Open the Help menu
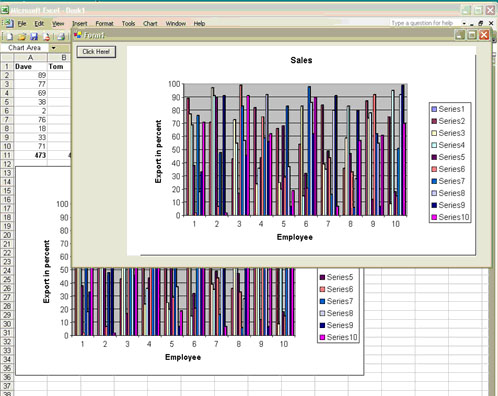This screenshot has height=396, width=498. point(199,24)
